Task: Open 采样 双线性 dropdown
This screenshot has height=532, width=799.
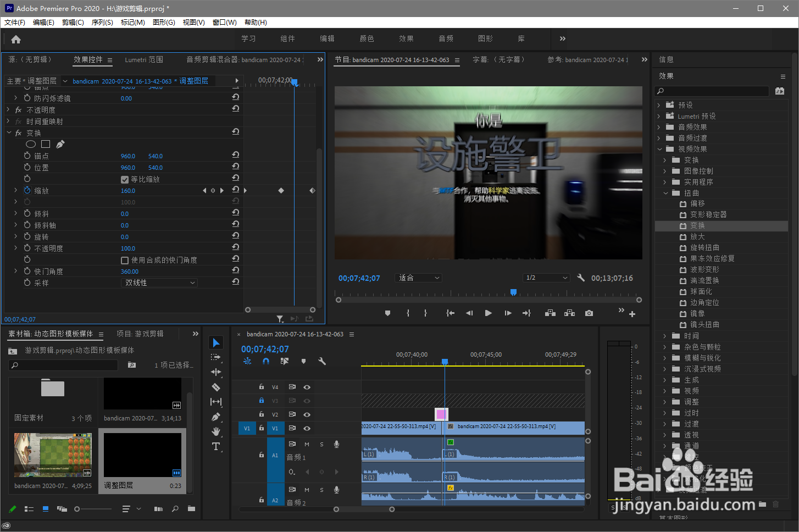Action: tap(159, 282)
